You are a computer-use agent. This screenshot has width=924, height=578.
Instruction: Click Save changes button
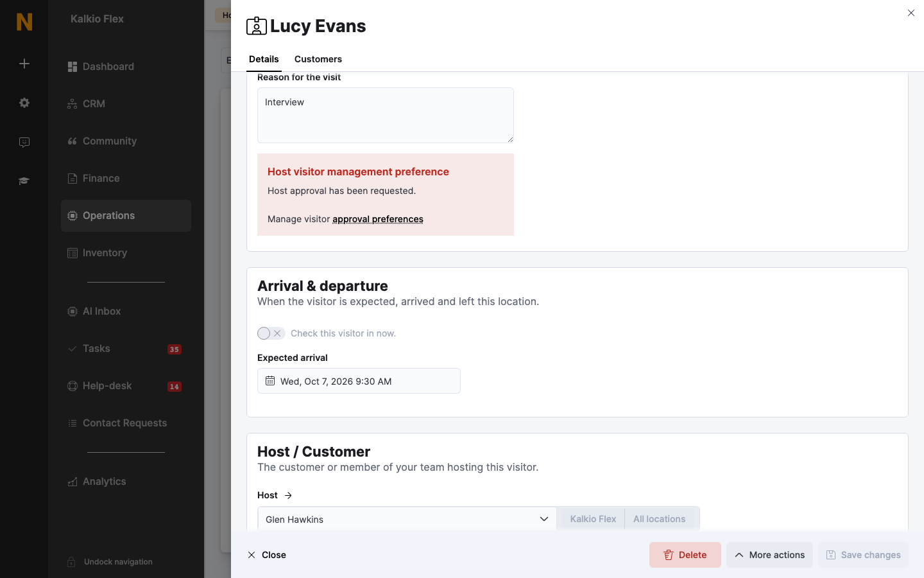point(863,555)
